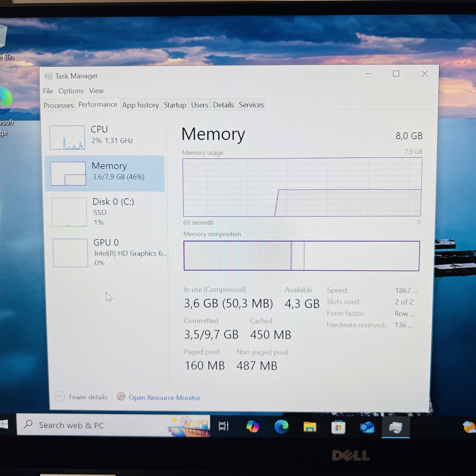Screen dimensions: 476x476
Task: Open Microsoft Store taskbar icon
Action: click(x=338, y=427)
